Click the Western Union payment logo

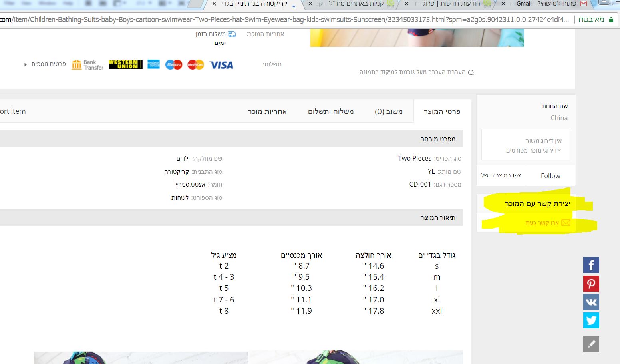coord(125,64)
